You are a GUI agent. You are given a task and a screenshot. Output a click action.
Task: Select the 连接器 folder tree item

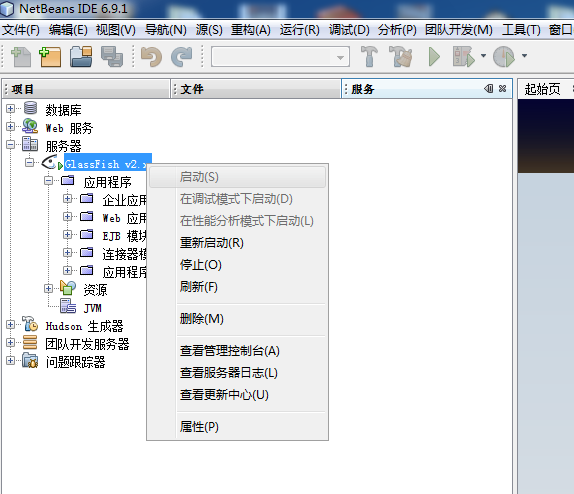coord(124,254)
